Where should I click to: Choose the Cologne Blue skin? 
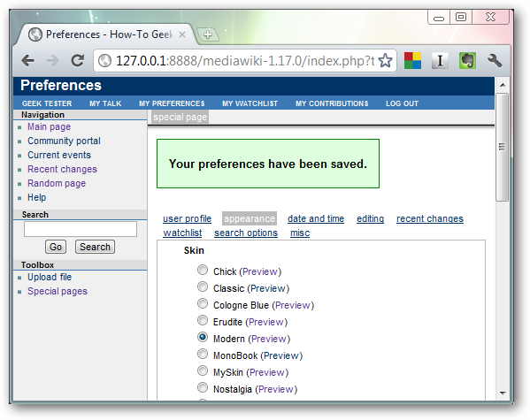click(x=203, y=303)
